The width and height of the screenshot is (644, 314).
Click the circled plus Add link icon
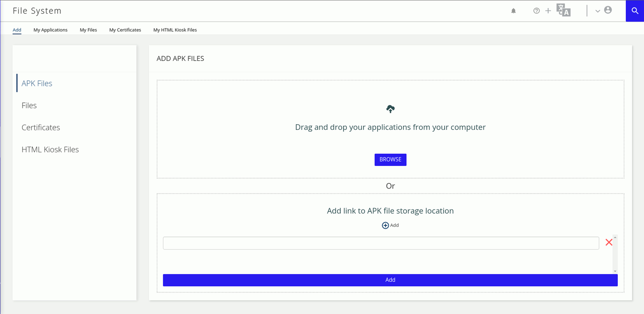click(x=385, y=225)
